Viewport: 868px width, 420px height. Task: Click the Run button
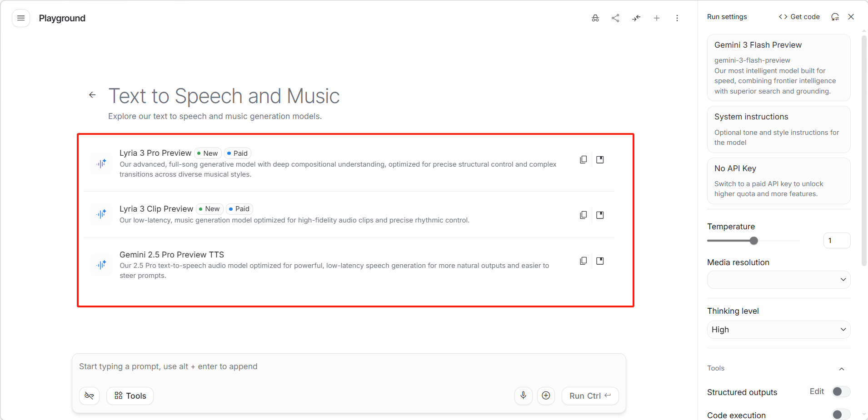click(590, 396)
